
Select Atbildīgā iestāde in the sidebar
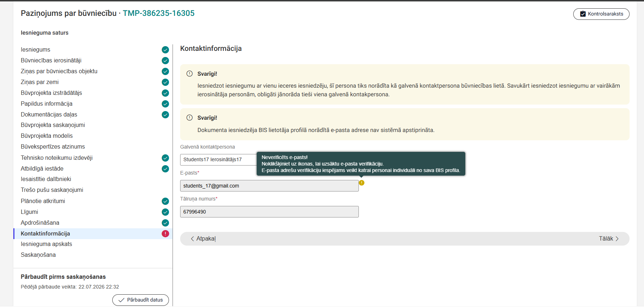[42, 169]
